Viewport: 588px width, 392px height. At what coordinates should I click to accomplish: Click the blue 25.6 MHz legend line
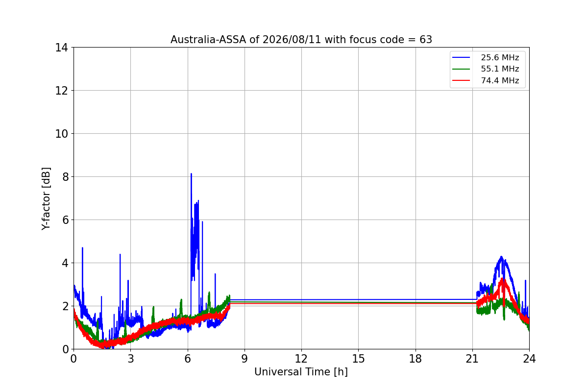click(462, 58)
